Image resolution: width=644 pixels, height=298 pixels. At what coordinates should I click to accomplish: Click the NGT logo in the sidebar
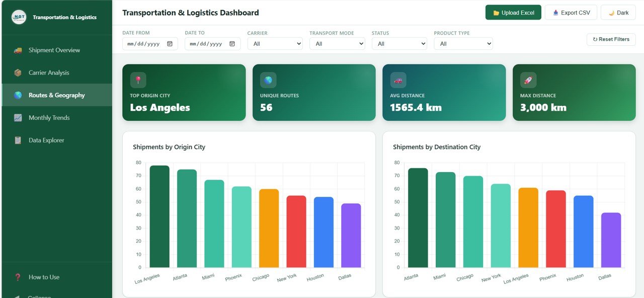tap(19, 17)
